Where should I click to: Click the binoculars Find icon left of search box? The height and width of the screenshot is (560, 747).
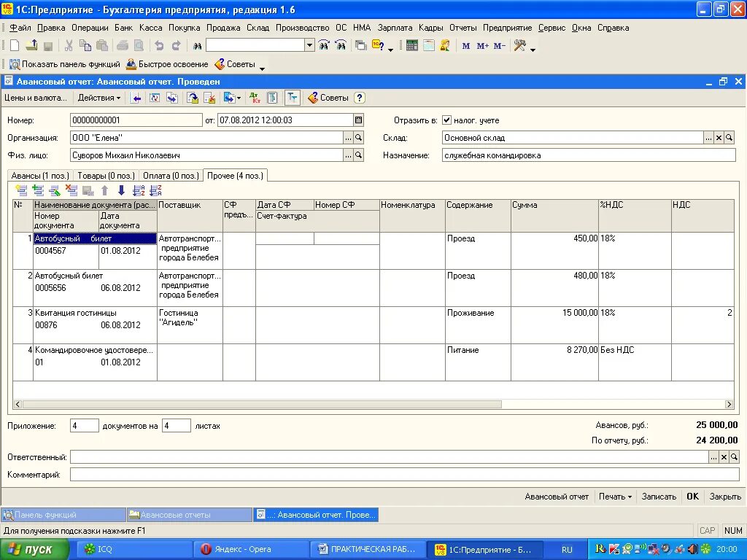point(197,46)
